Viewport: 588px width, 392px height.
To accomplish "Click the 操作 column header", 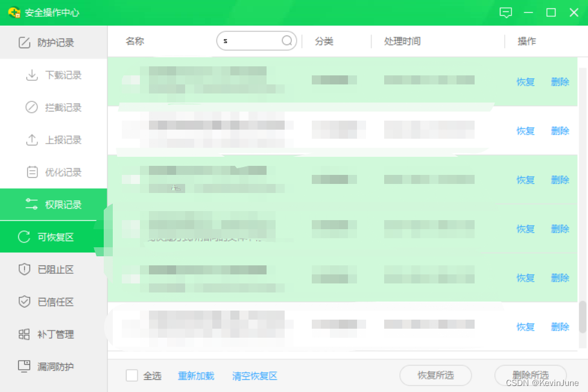I will pyautogui.click(x=526, y=41).
